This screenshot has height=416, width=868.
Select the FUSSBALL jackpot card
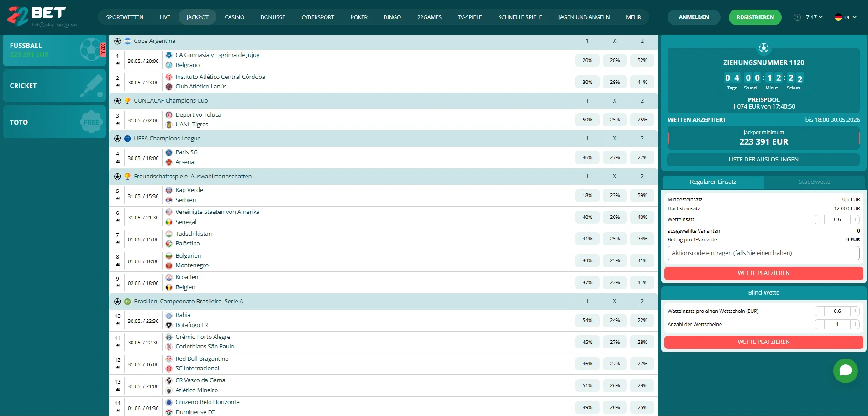54,50
